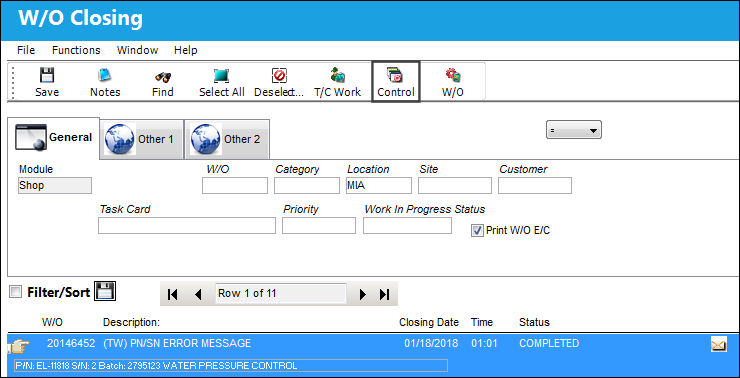Click the Priority input field
740x378 pixels.
pos(319,226)
